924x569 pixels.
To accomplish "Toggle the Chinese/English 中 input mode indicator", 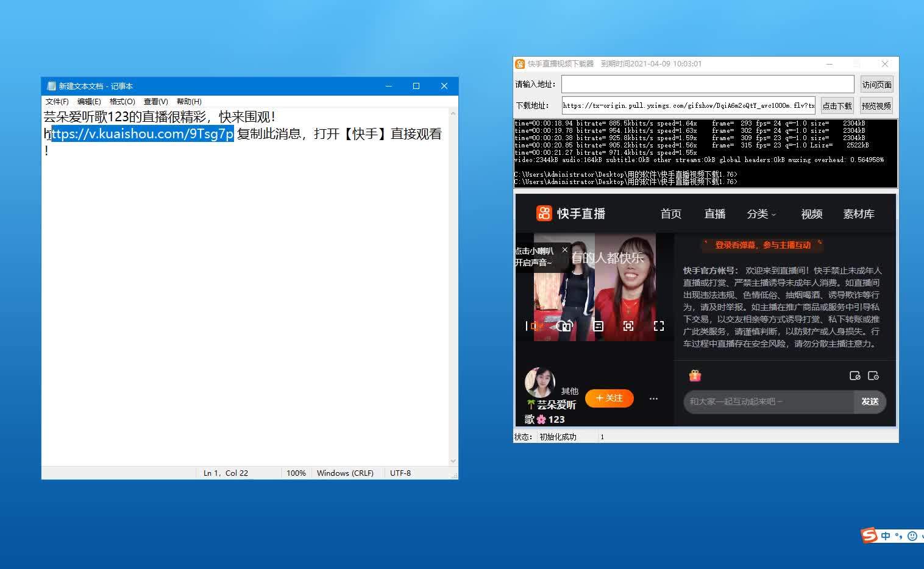I will [886, 536].
